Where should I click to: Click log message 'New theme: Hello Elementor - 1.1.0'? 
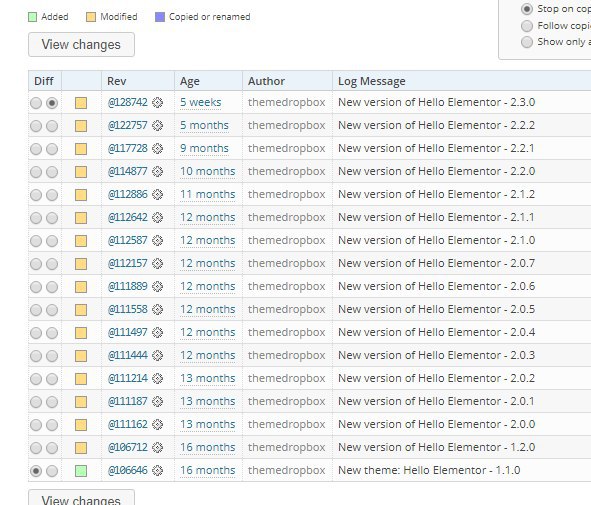[429, 470]
